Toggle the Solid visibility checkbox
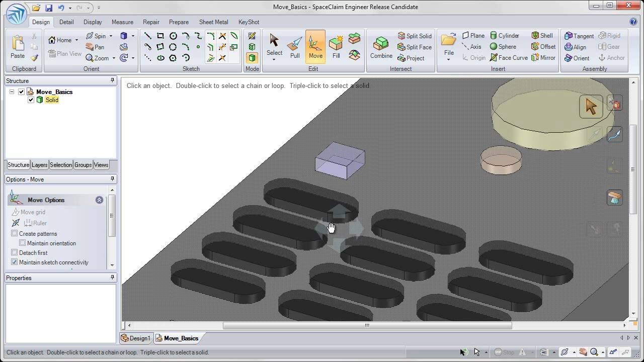The image size is (644, 362). point(31,100)
